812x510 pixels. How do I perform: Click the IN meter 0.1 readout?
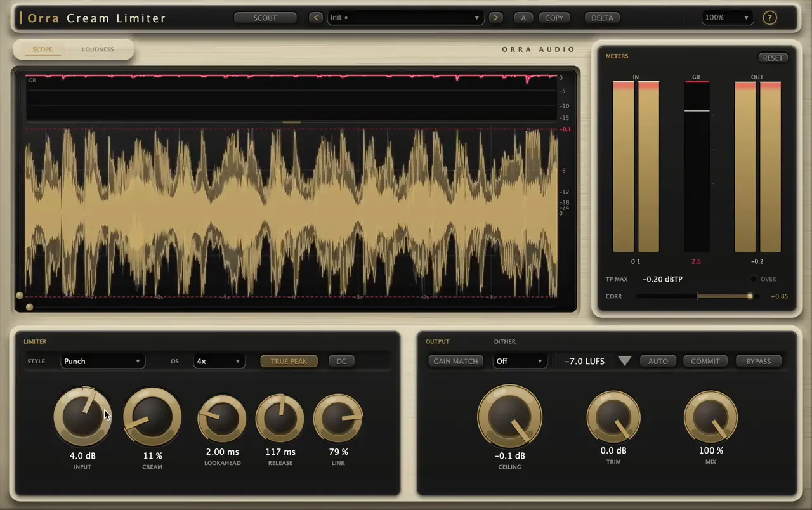tap(636, 261)
